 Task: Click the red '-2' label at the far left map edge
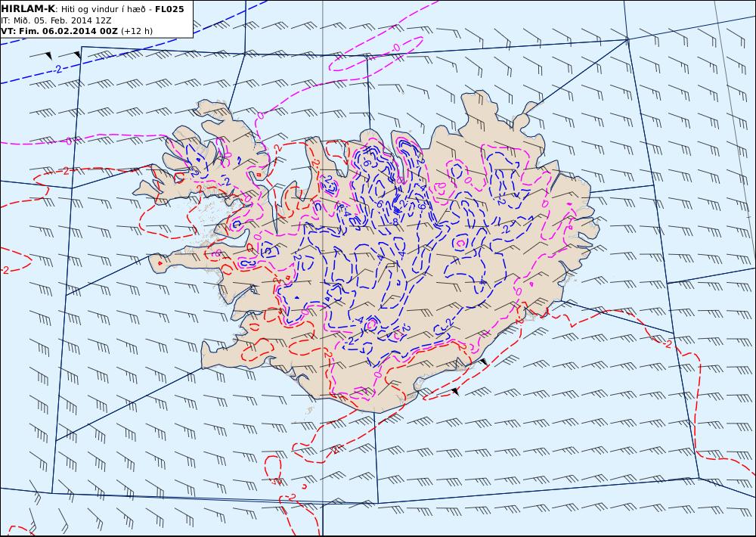pyautogui.click(x=5, y=270)
